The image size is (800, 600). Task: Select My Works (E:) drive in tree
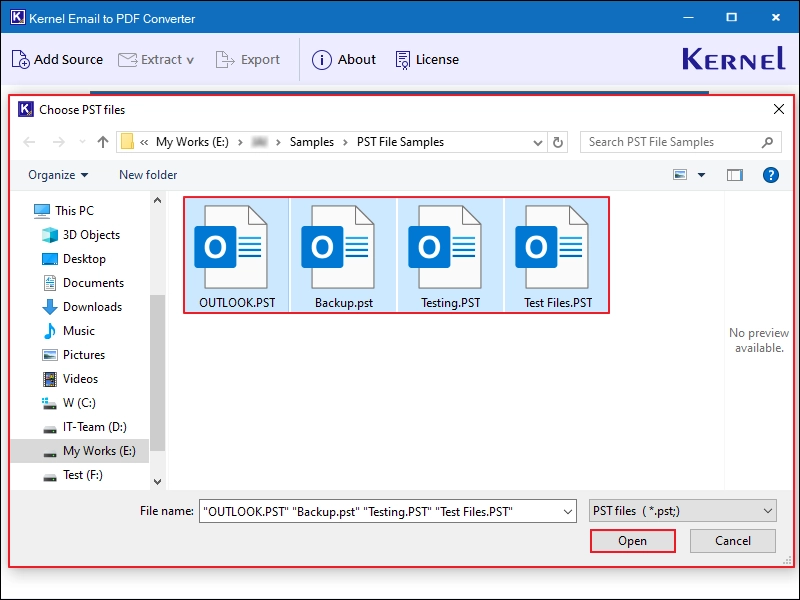coord(80,451)
